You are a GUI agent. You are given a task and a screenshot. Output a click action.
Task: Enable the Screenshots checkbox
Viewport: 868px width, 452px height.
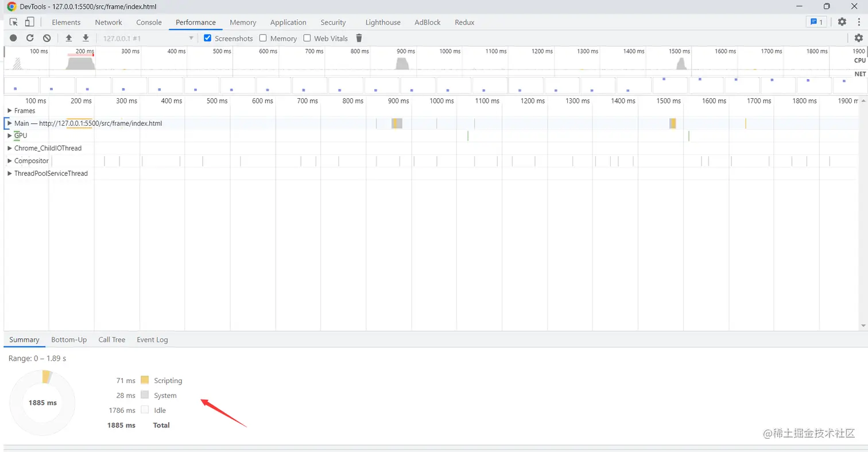coord(208,38)
